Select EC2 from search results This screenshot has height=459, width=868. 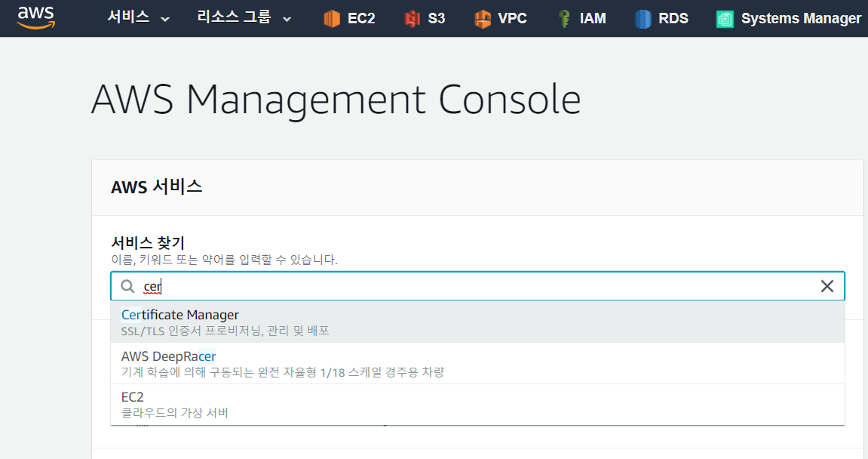(477, 405)
